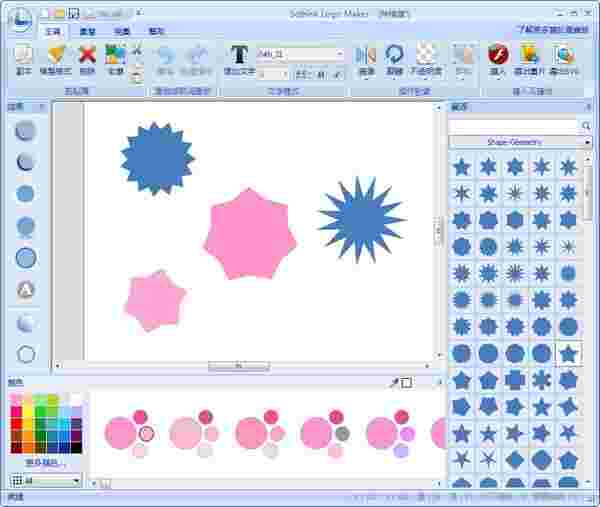Select the large pink seven-point star on canvas
The width and height of the screenshot is (600, 507).
tap(249, 235)
